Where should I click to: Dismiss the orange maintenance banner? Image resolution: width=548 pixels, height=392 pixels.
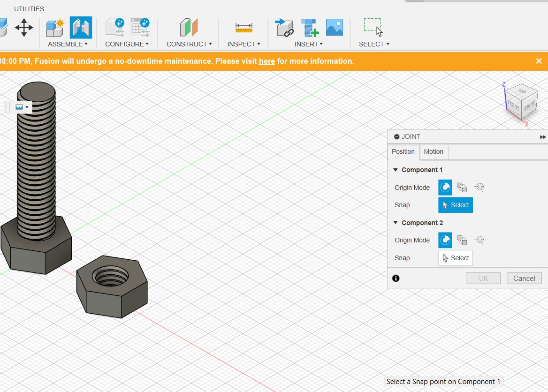click(x=539, y=61)
